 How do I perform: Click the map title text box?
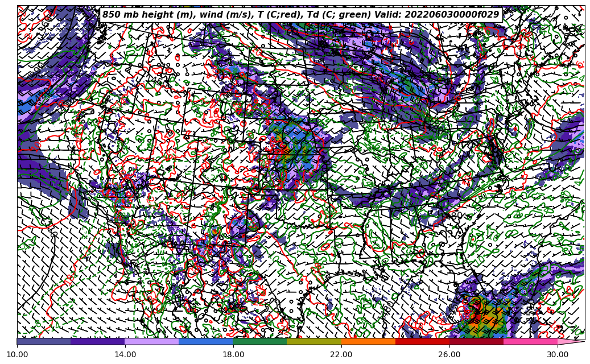pyautogui.click(x=301, y=15)
